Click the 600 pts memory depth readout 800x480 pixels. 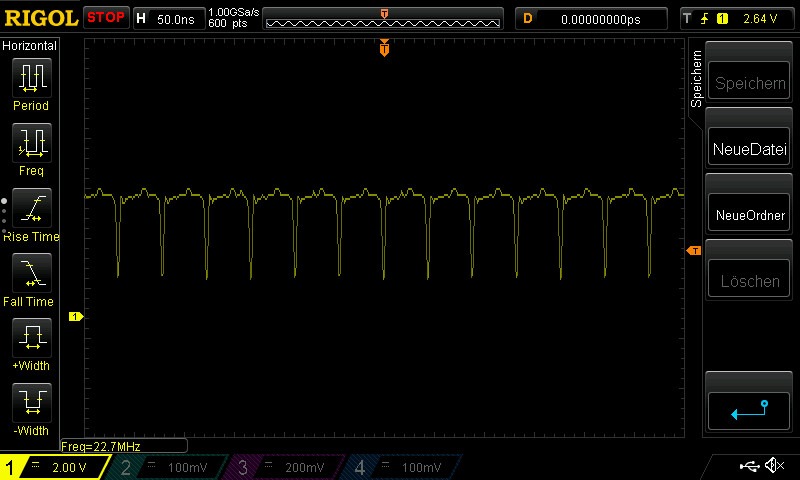(228, 23)
